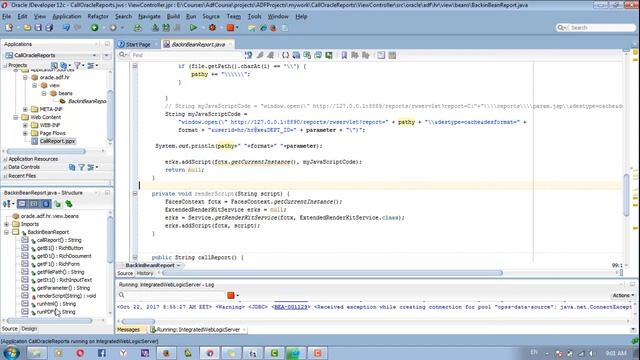Click the Windows Start button
The image size is (640, 360).
(x=11, y=353)
